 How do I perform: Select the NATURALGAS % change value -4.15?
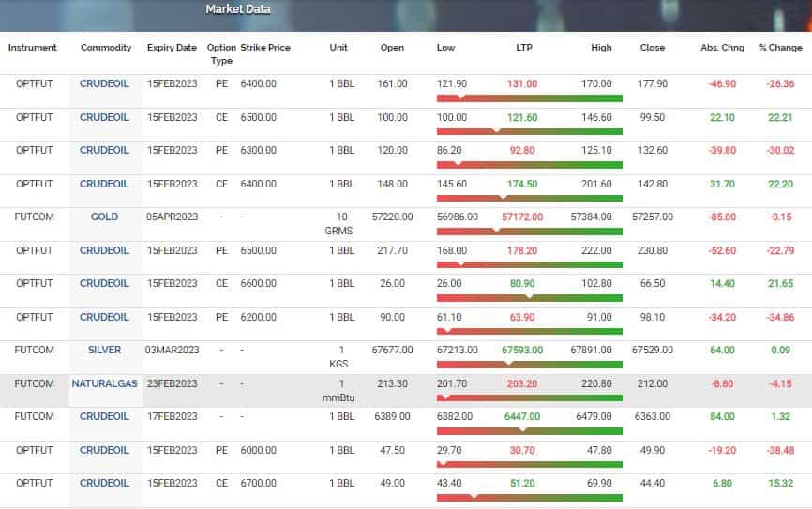[780, 383]
